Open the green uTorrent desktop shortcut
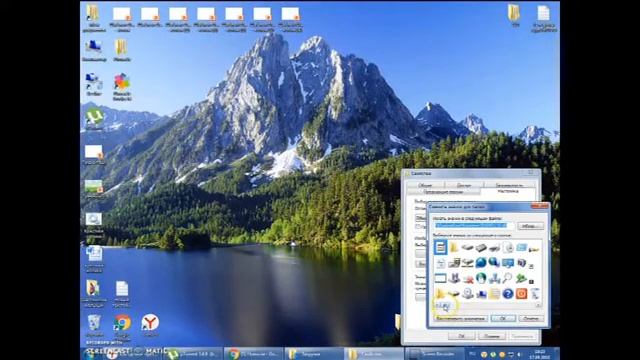640x360 pixels. point(94,118)
